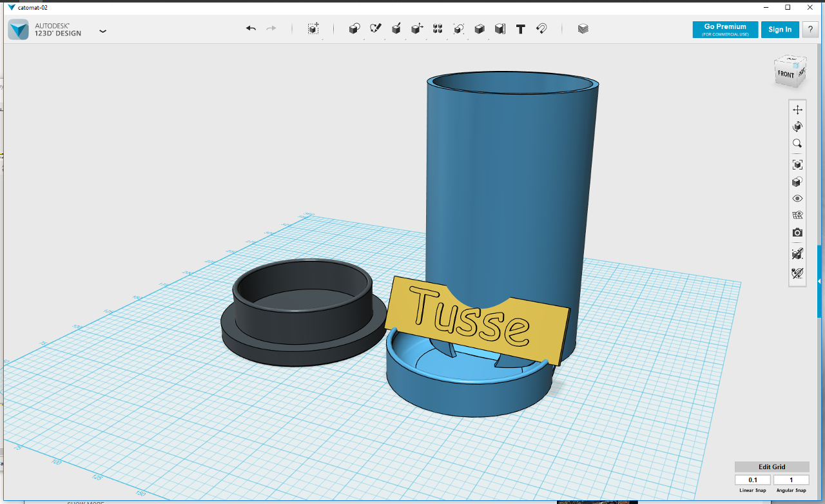Open the Help question mark button
Viewport: 825px width, 504px height.
point(810,30)
